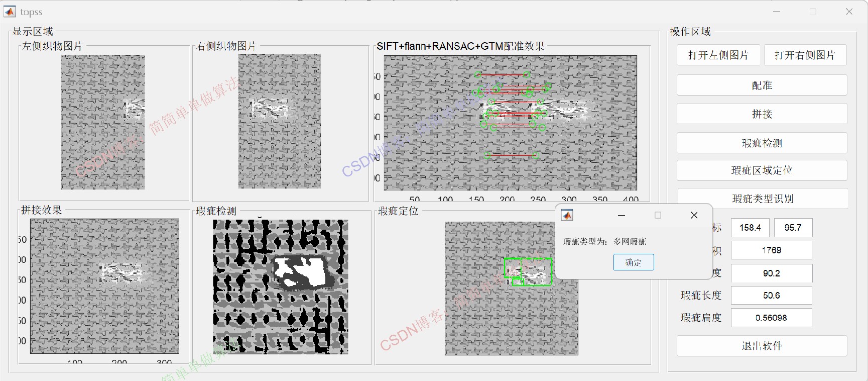Click the 瑕疵扁度 label
868x381 pixels.
[x=701, y=318]
